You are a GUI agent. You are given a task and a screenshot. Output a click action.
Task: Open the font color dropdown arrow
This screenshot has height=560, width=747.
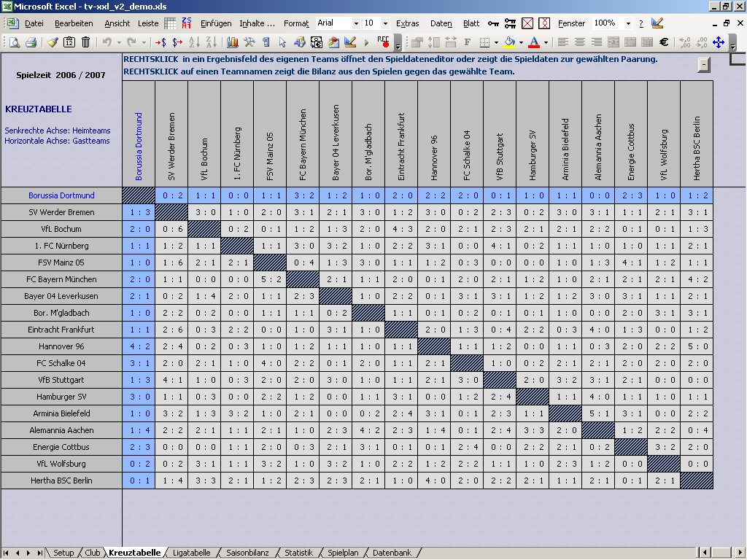(x=546, y=42)
